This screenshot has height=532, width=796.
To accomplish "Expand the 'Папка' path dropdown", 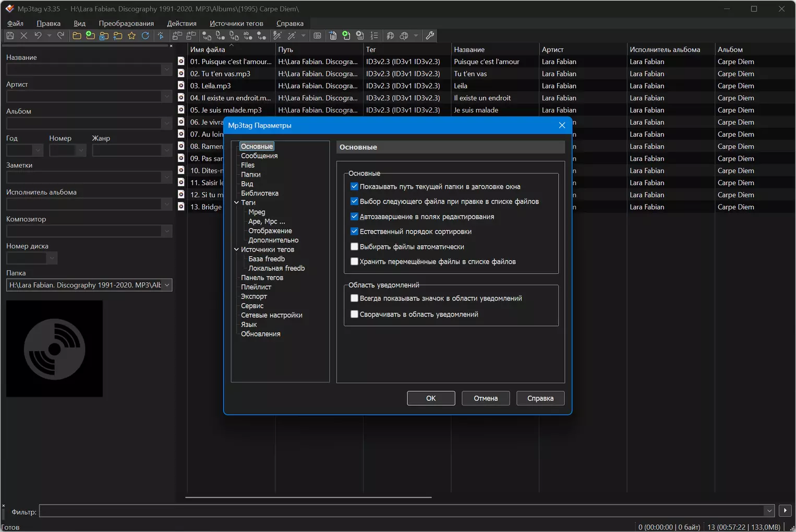I will [166, 285].
